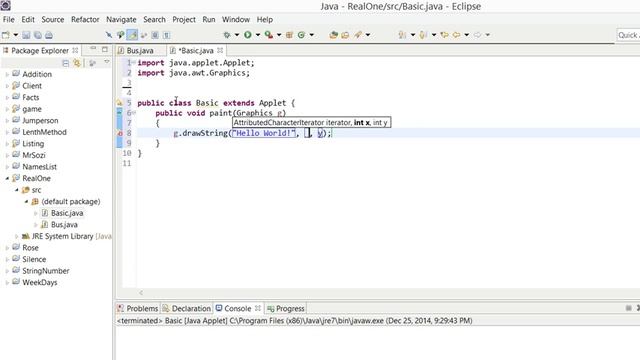Open the New Java Class dropdown arrow

[x=311, y=35]
